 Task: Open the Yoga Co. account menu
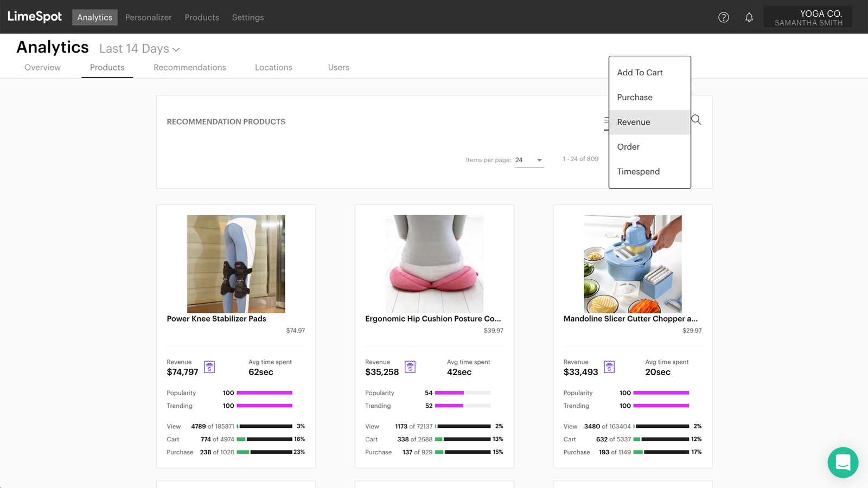point(808,17)
